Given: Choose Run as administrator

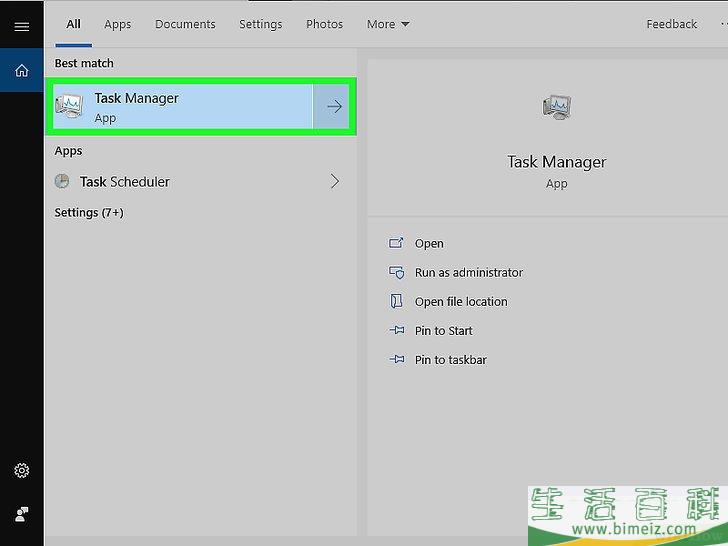Looking at the screenshot, I should [469, 273].
